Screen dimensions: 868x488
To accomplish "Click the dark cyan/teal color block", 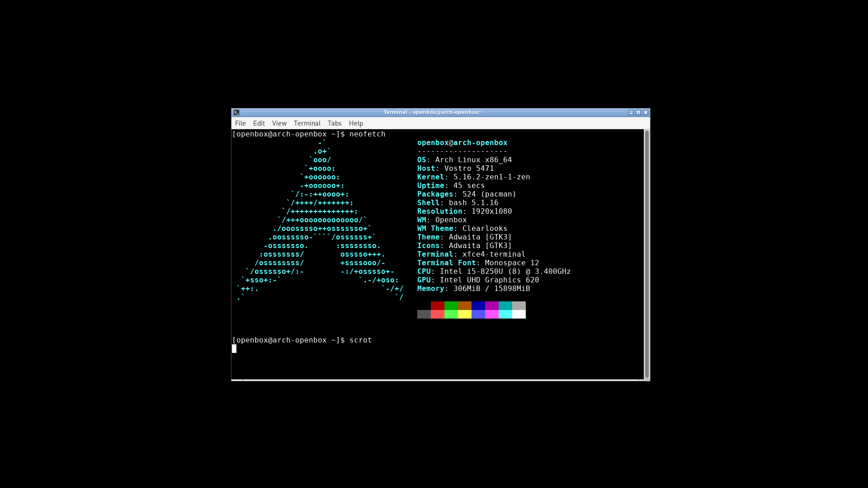I will click(505, 305).
